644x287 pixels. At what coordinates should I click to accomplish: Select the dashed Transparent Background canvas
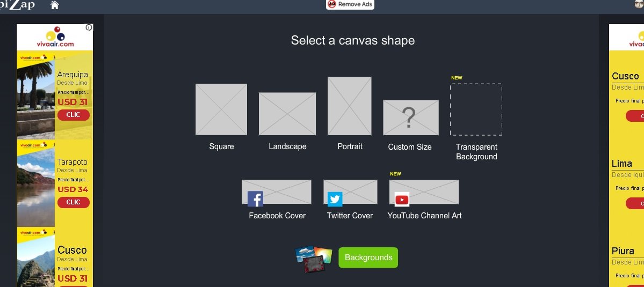(x=476, y=109)
